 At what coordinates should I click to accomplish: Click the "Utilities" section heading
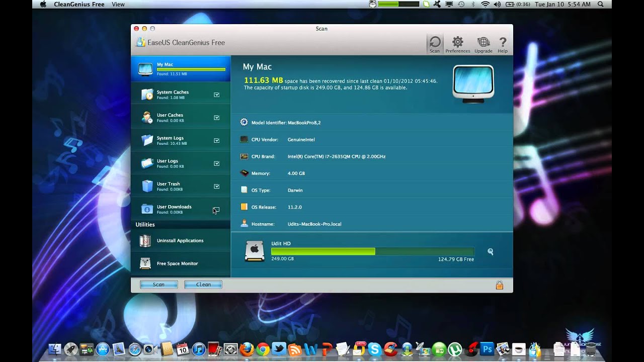145,225
